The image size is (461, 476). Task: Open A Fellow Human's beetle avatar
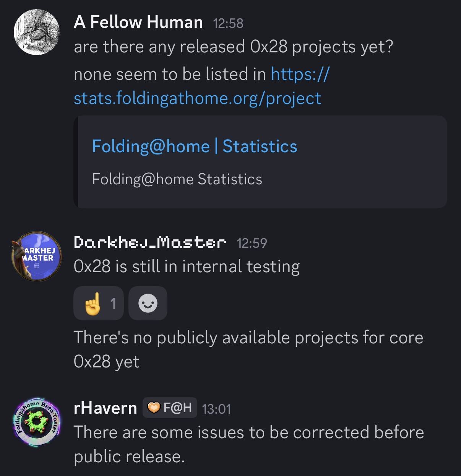37,32
